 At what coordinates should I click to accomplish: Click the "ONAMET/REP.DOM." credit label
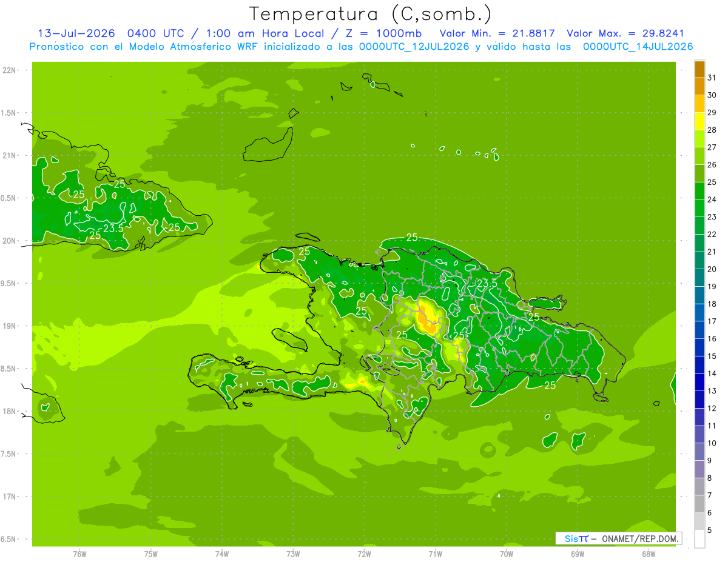639,538
